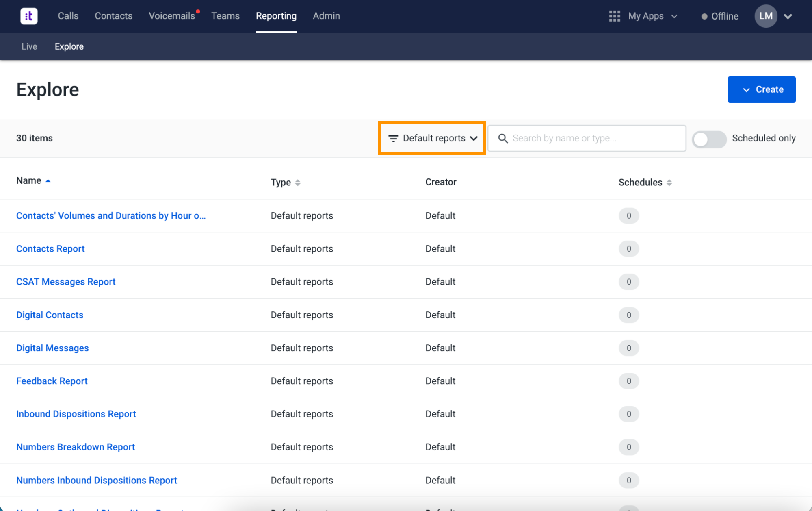Switch to the Live tab

click(29, 46)
